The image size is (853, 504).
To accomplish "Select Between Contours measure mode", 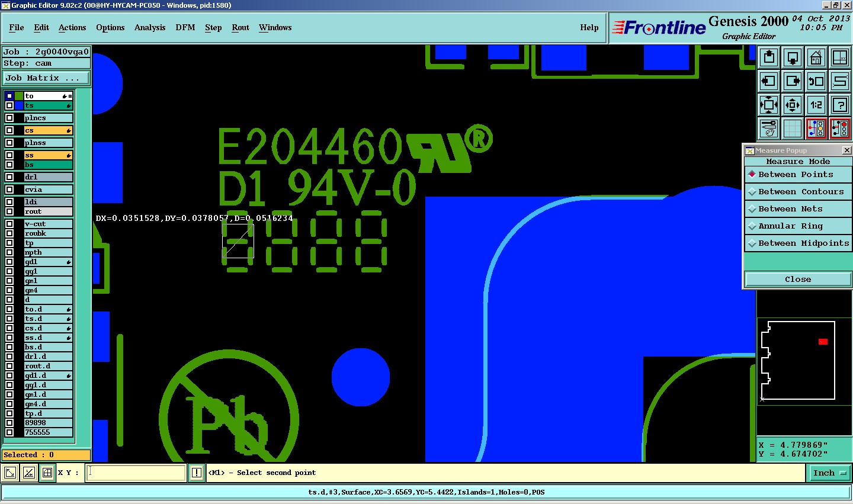I will [797, 192].
